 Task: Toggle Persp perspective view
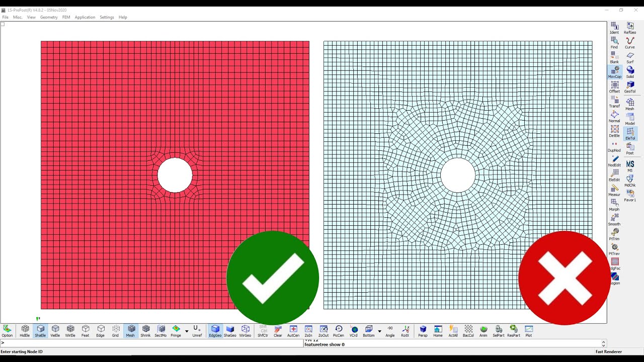(x=423, y=331)
